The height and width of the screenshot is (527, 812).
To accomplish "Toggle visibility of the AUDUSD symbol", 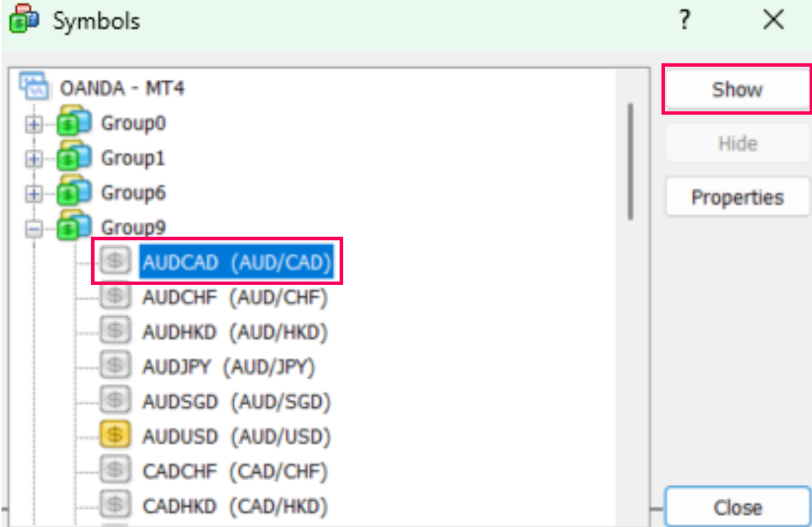I will [115, 435].
